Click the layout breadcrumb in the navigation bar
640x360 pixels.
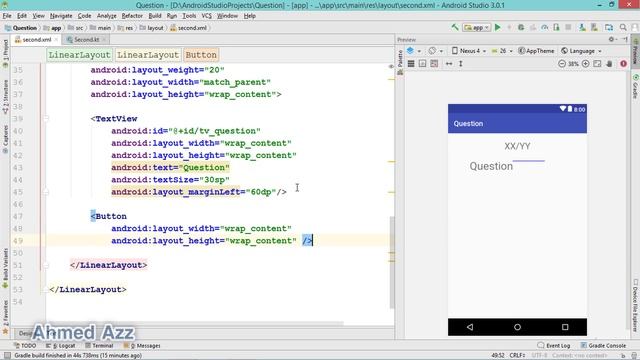point(151,28)
